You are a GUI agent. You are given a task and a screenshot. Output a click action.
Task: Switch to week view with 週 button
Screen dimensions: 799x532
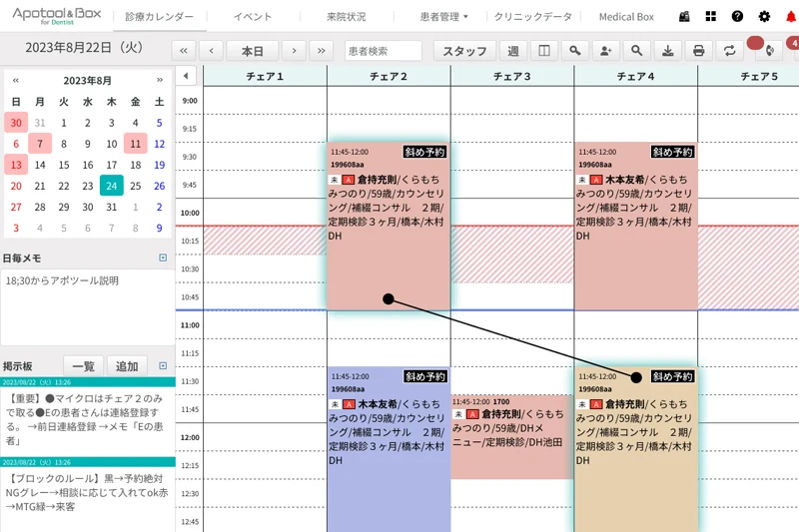click(x=512, y=51)
